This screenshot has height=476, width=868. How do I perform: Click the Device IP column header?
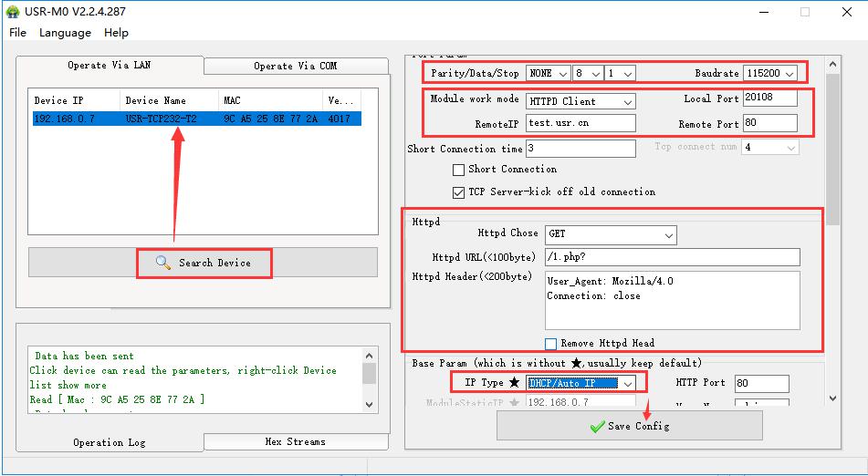click(x=76, y=100)
